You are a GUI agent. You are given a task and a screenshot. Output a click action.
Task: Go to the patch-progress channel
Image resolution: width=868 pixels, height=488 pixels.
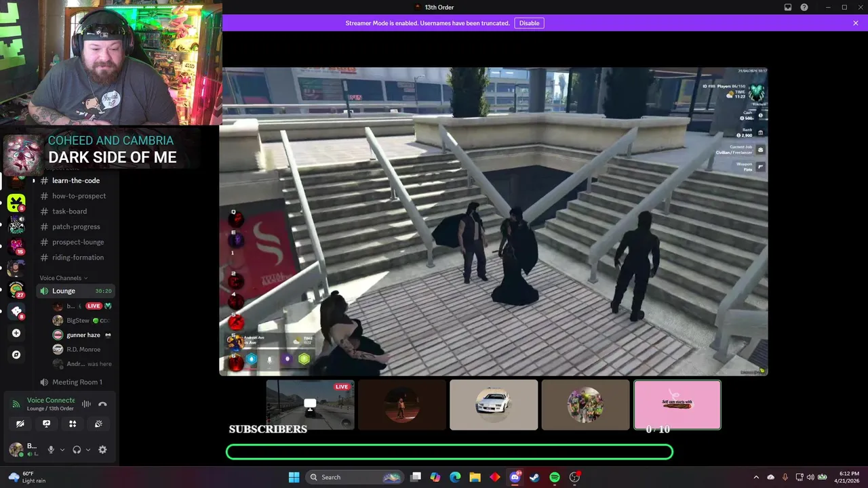coord(75,227)
